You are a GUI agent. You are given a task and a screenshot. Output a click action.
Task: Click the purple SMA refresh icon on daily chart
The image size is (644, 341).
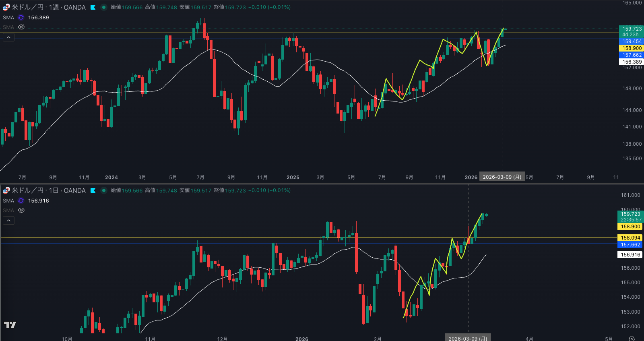(x=21, y=201)
